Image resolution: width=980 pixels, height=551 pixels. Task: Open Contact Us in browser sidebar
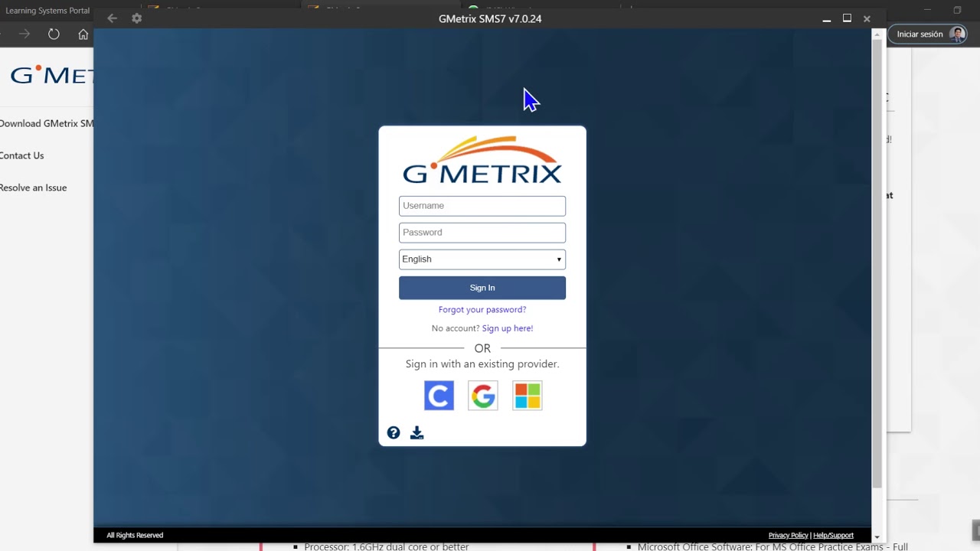[22, 155]
